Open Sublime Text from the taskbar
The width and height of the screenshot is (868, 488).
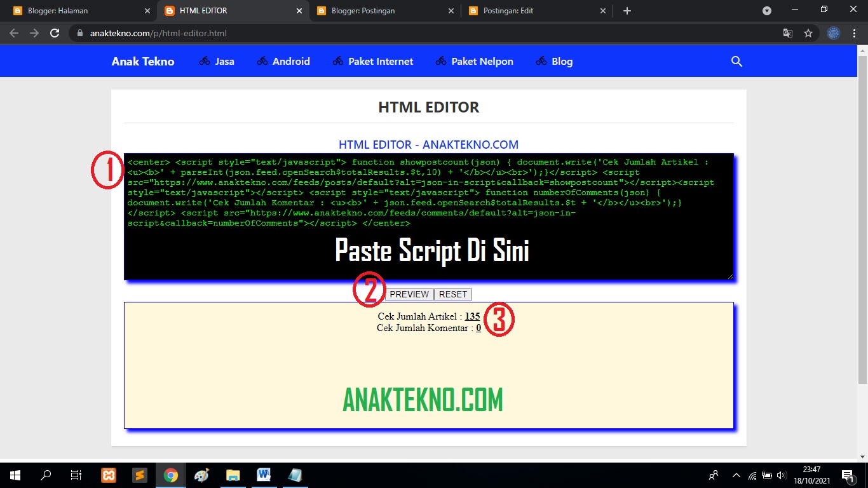(x=140, y=475)
